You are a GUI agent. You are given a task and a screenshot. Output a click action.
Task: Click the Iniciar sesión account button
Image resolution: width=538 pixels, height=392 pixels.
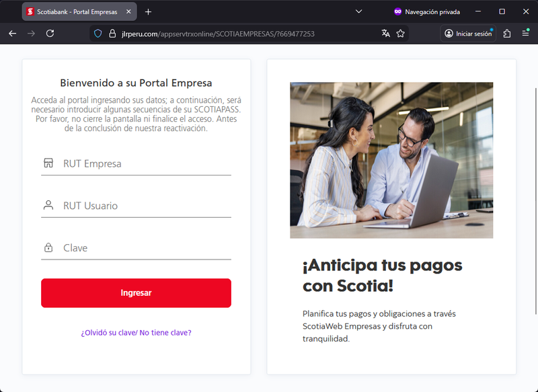468,34
